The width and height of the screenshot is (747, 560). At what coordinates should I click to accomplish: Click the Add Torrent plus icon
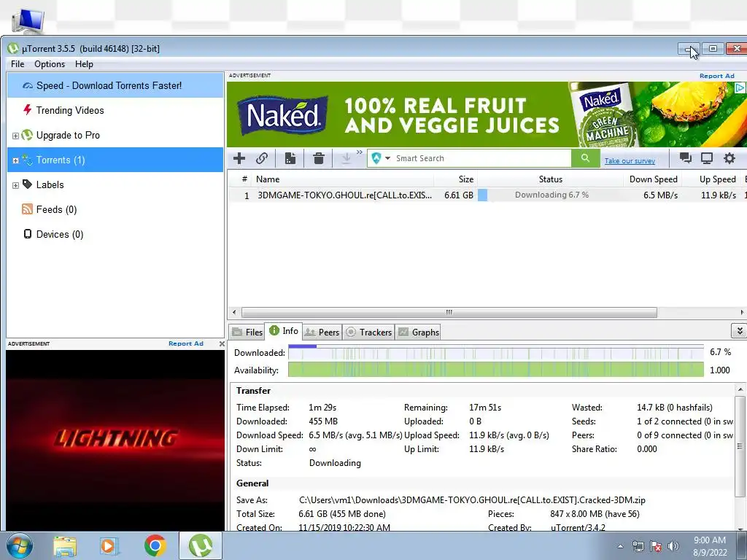pos(239,158)
